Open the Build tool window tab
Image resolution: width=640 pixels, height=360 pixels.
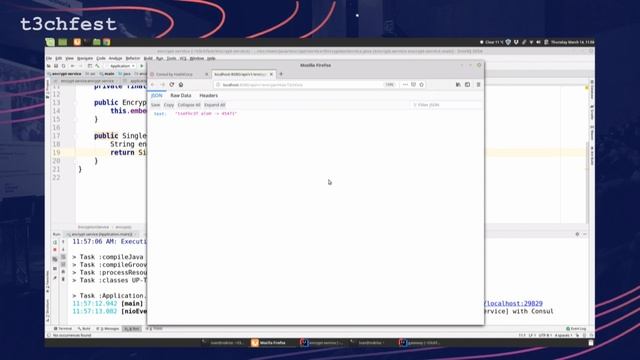point(84,329)
